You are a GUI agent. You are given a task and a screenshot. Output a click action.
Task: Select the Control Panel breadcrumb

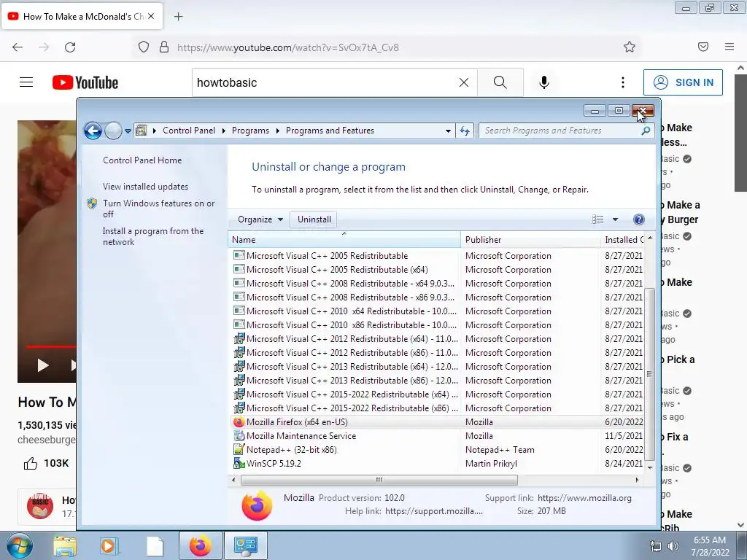point(189,131)
